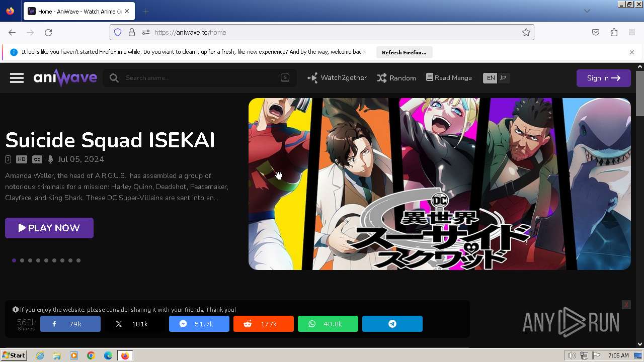Select Firefox in the taskbar
Screen dimensions: 644x362
125,355
